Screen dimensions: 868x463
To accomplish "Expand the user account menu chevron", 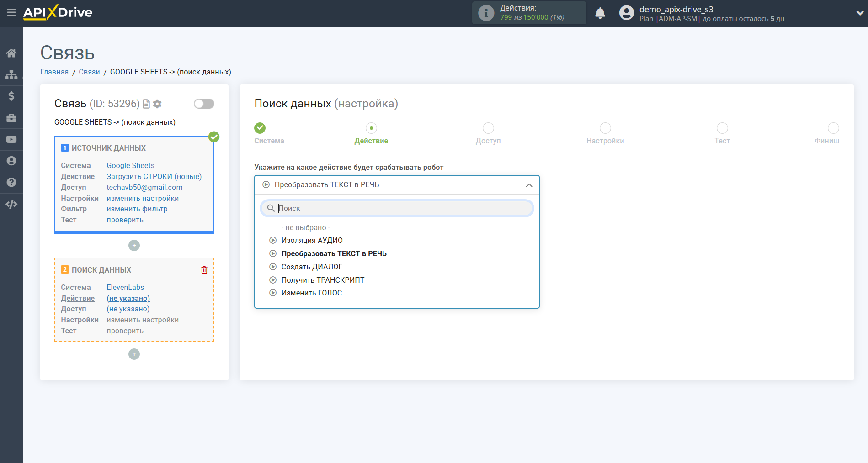I will [859, 13].
